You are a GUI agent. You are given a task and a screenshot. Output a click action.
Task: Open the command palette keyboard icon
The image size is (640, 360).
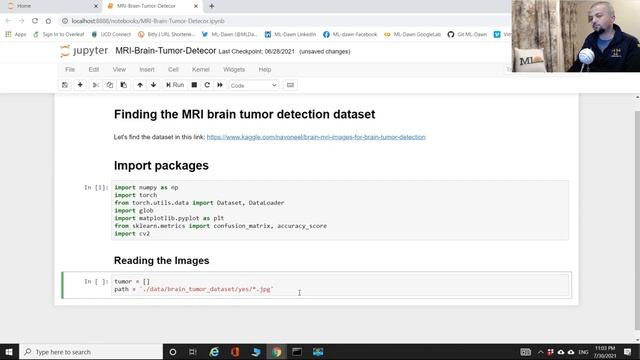tap(290, 85)
